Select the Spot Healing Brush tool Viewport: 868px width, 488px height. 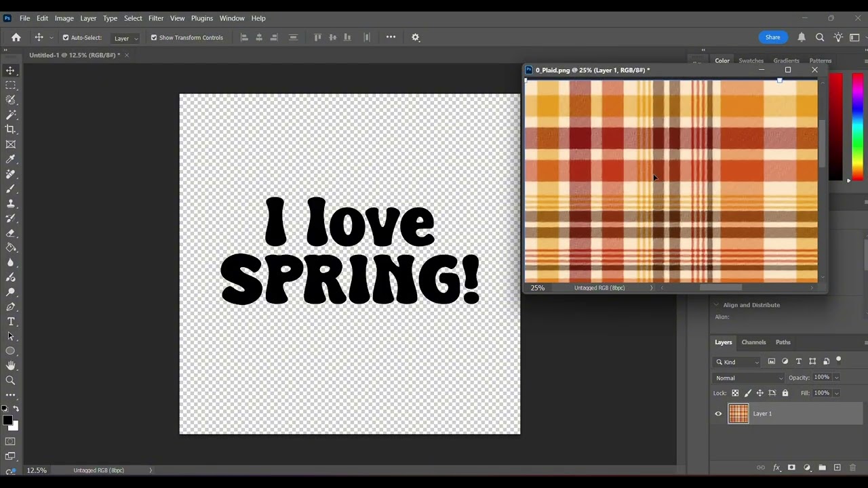tap(10, 174)
